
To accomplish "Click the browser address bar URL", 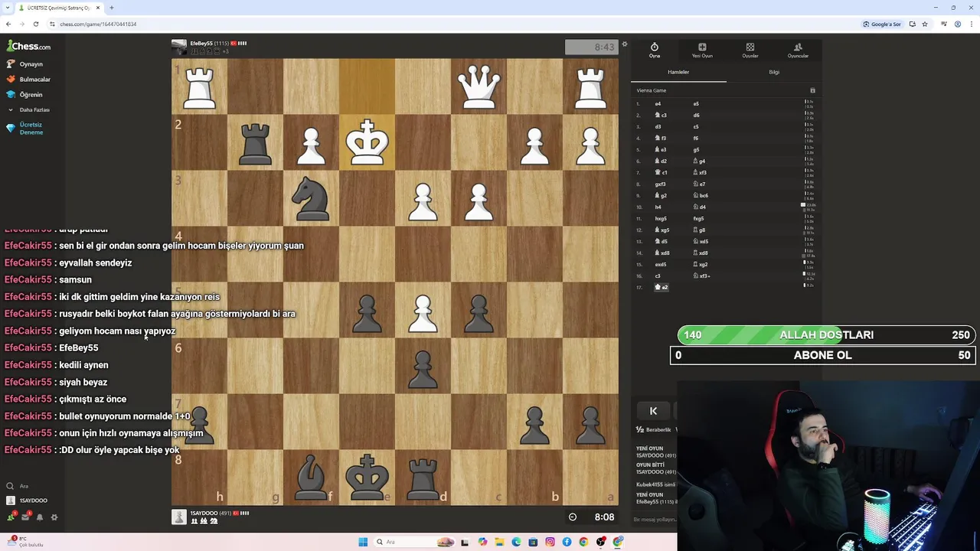I will [98, 24].
